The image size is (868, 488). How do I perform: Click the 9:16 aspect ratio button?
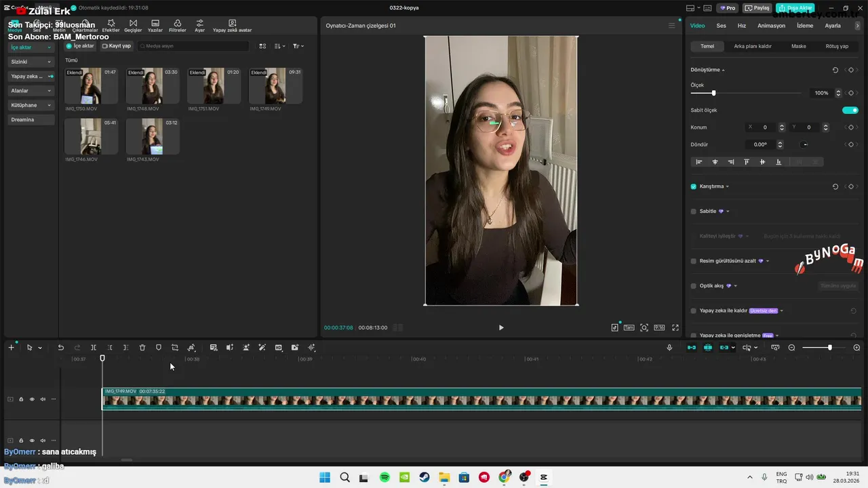659,327
